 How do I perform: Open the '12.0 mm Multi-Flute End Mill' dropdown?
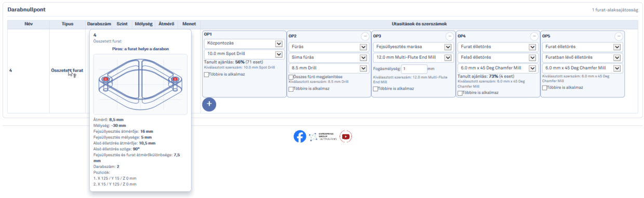click(x=413, y=57)
